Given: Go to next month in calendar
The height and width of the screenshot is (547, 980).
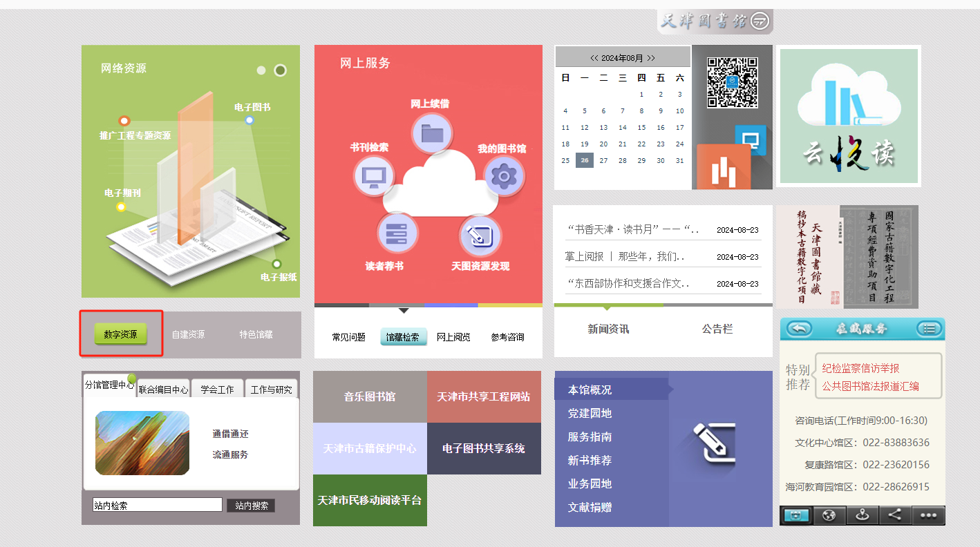Looking at the screenshot, I should tap(651, 58).
